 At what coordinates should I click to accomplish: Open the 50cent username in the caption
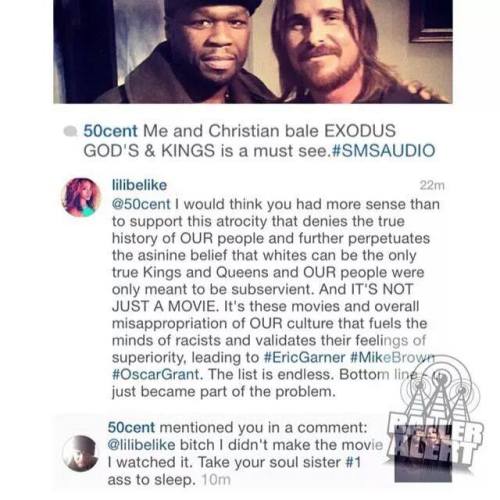[x=110, y=131]
